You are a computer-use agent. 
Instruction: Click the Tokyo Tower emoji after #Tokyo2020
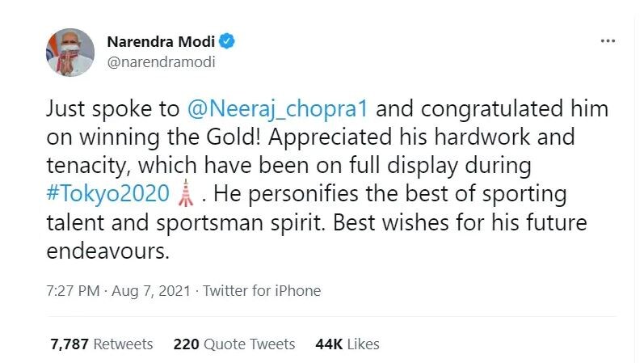click(186, 192)
